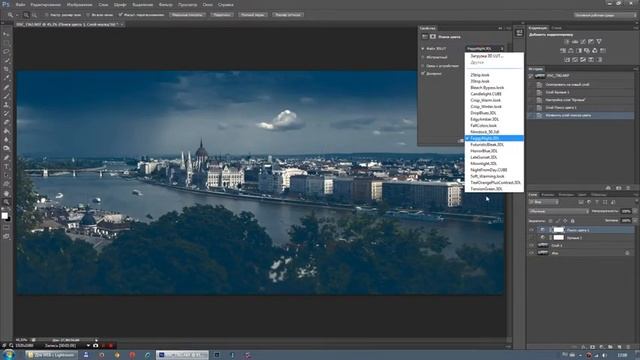Image resolution: width=640 pixels, height=360 pixels.
Task: Open the Фильтр menu
Action: 165,5
